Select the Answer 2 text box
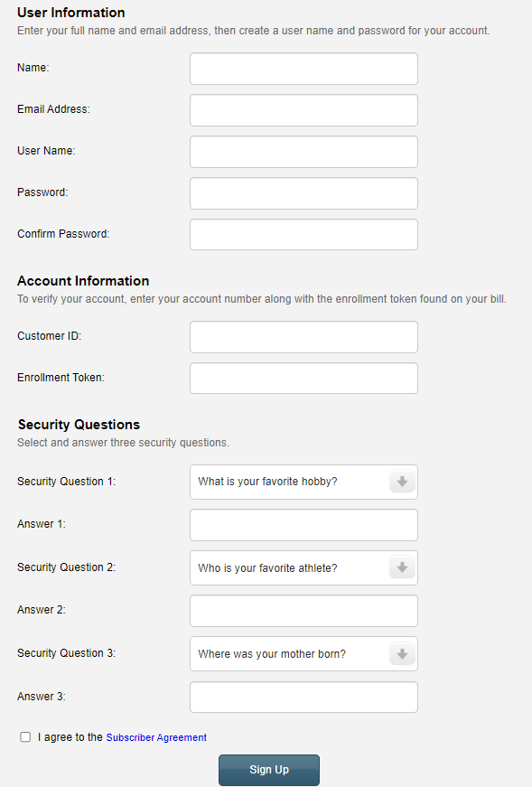Viewport: 532px width, 787px height. point(303,611)
